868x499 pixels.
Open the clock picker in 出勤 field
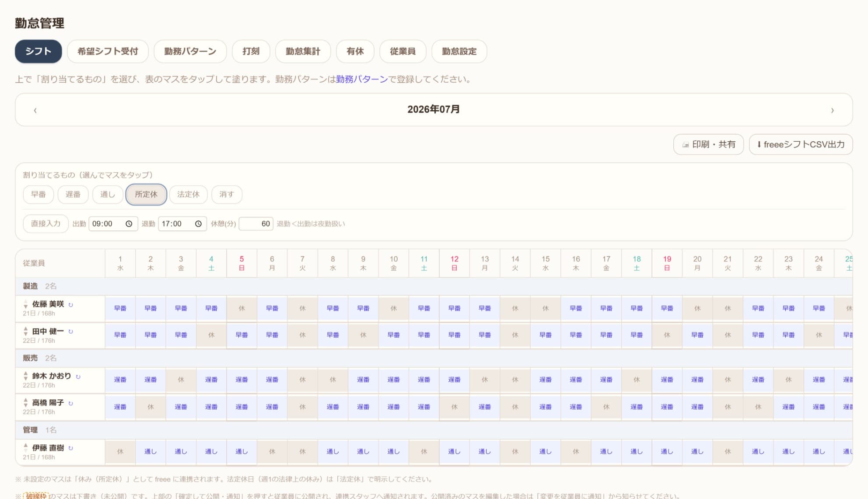tap(129, 224)
